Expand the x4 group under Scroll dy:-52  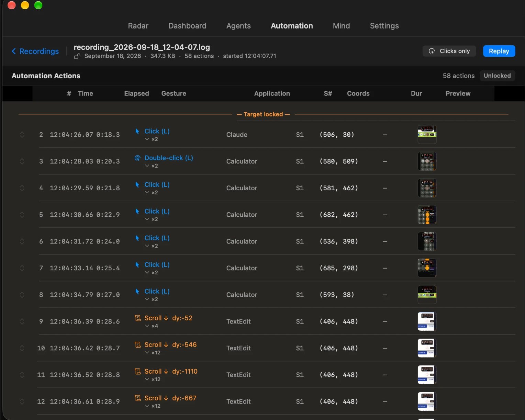[151, 326]
